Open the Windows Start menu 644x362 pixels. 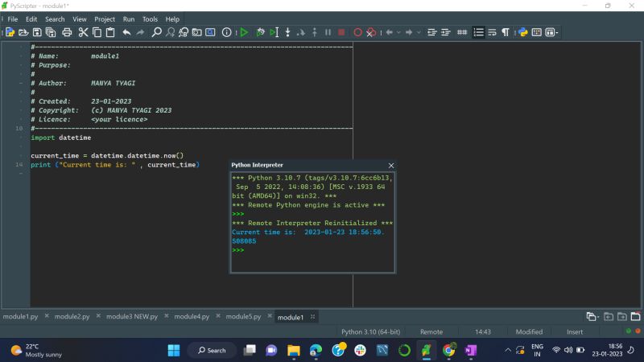coord(174,351)
